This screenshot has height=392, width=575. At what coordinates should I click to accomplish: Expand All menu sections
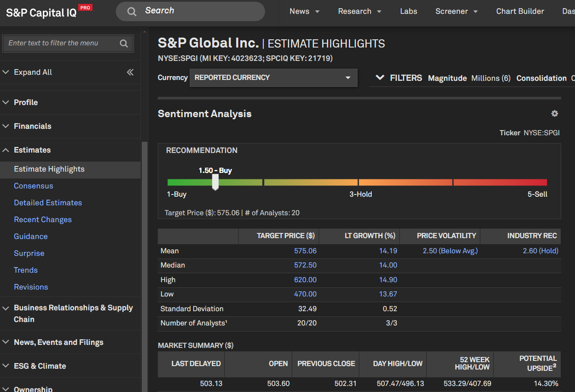point(33,72)
